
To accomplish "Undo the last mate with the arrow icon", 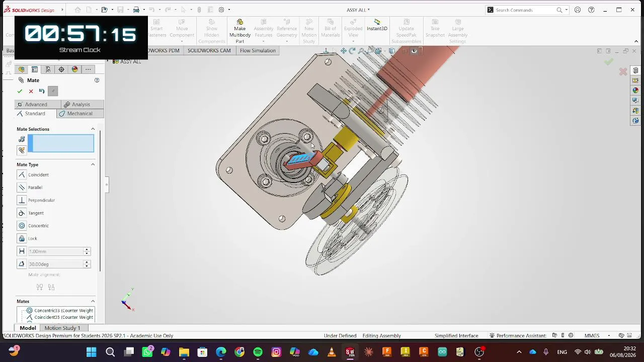I will click(42, 91).
